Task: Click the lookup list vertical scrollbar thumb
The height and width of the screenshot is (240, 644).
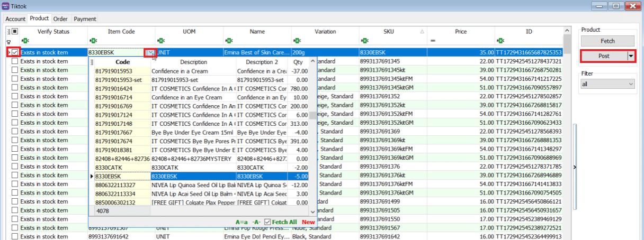Action: point(312,116)
